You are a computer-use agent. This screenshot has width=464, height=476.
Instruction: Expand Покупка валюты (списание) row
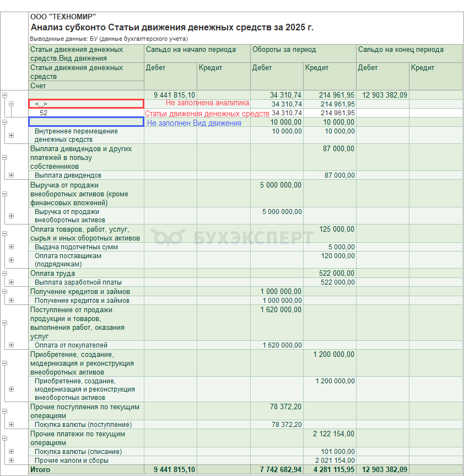click(11, 451)
